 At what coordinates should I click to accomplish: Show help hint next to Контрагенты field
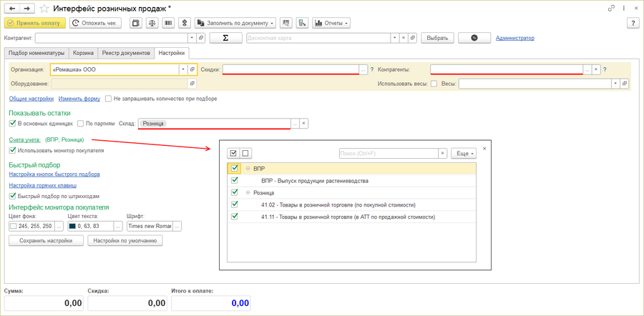605,69
